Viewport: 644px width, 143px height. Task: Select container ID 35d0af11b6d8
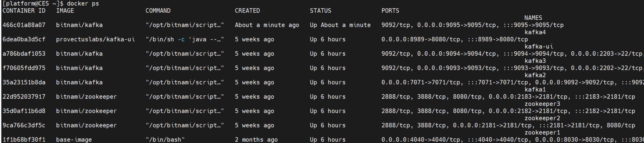pos(24,111)
